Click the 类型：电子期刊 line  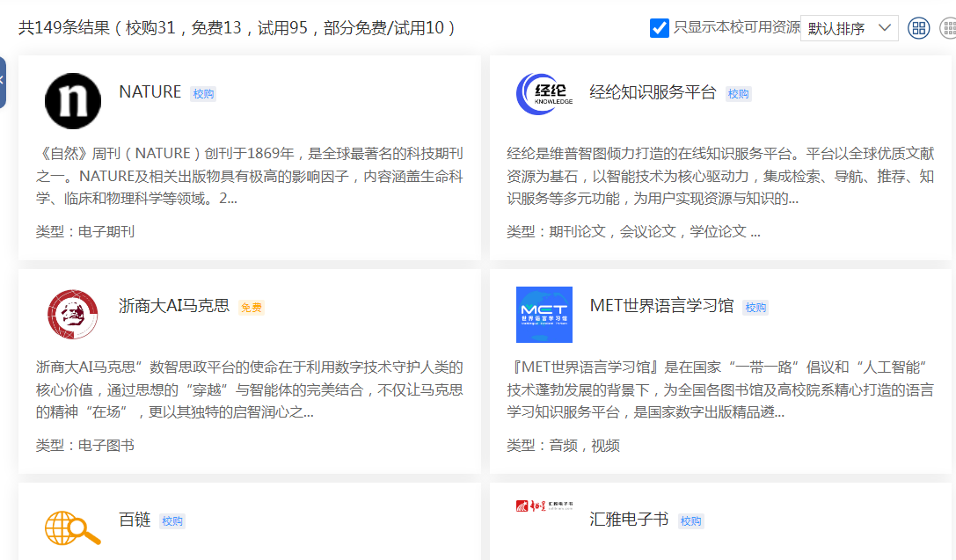point(85,231)
